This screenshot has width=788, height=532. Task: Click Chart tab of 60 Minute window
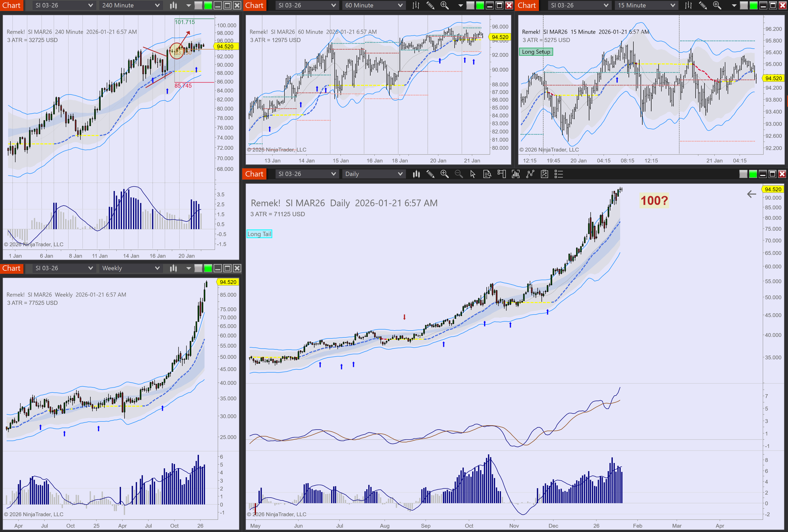click(254, 5)
